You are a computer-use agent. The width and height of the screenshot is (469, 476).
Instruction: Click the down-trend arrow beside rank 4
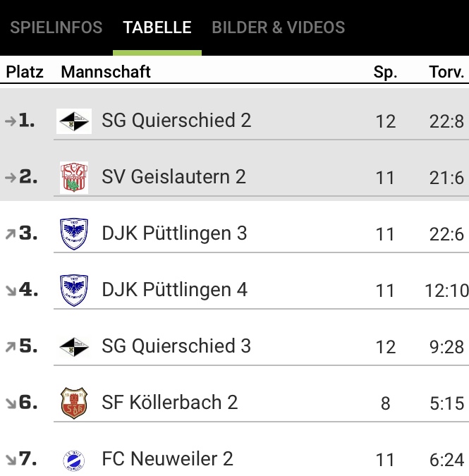(x=10, y=291)
